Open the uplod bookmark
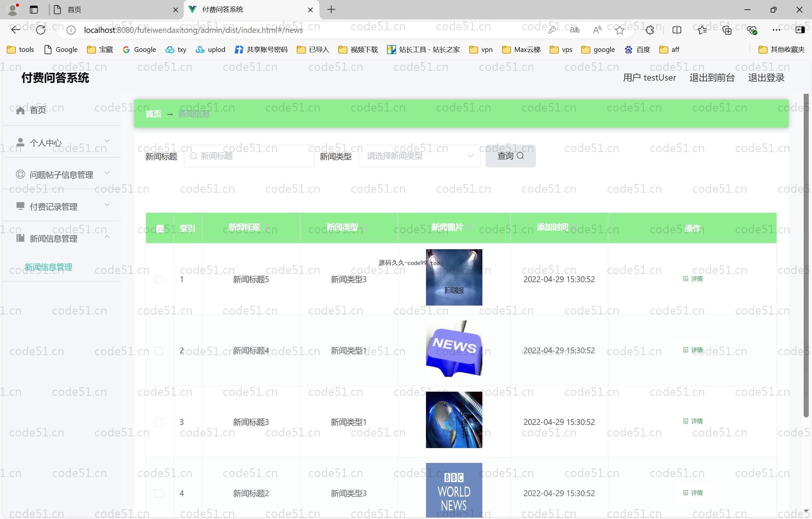The image size is (812, 519). [210, 50]
